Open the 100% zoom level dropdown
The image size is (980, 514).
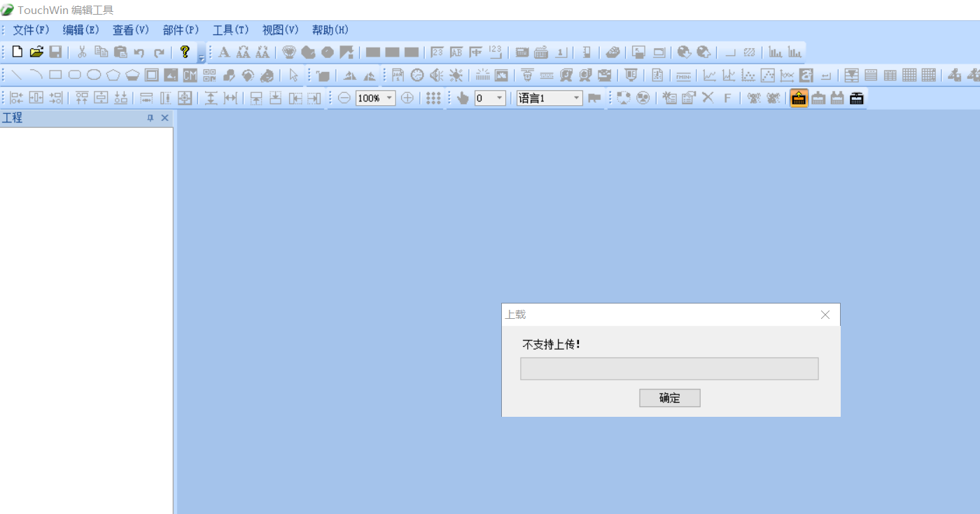point(389,99)
